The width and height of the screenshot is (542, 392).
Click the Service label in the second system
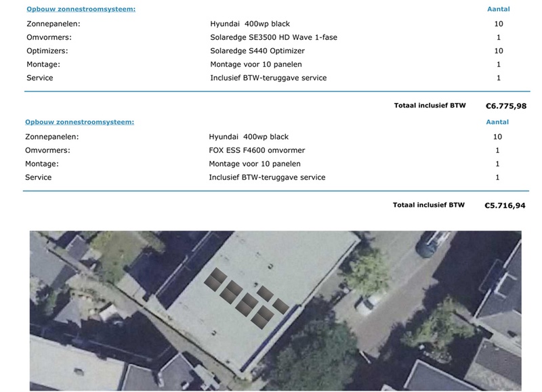37,177
